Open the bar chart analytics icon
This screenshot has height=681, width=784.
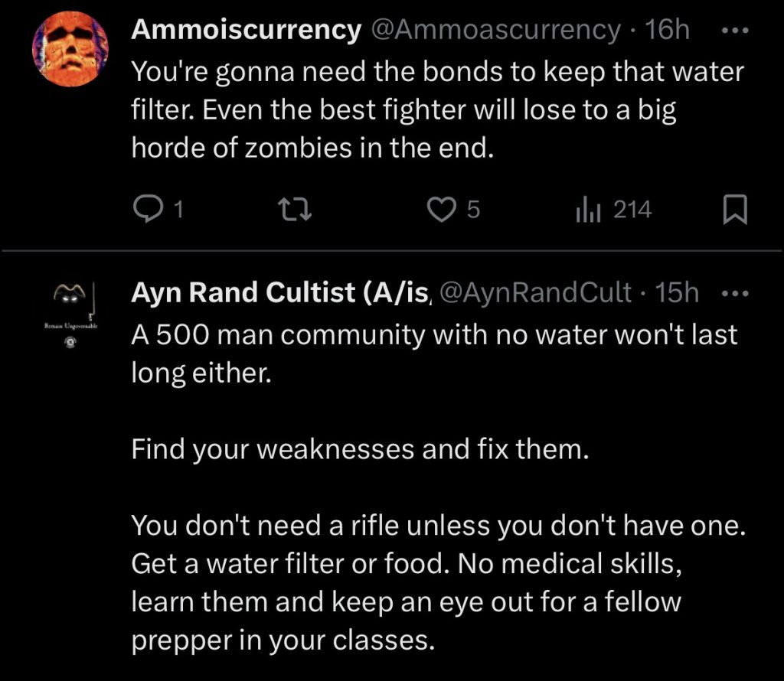tap(588, 209)
